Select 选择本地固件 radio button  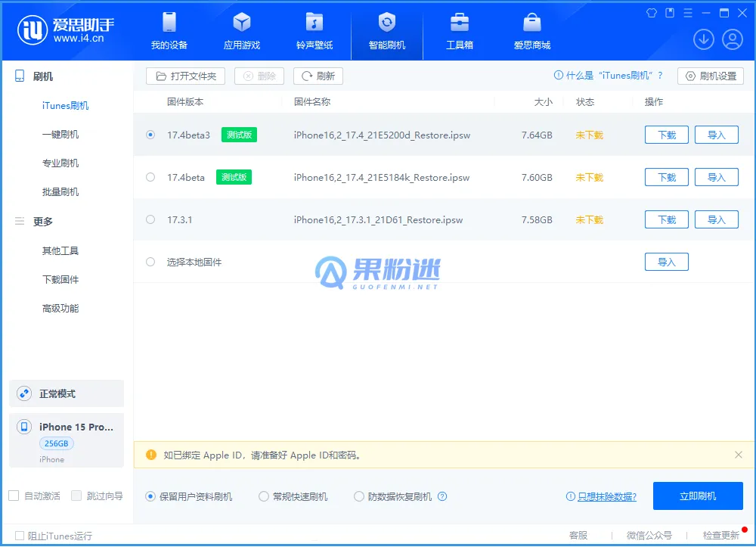[x=150, y=262]
